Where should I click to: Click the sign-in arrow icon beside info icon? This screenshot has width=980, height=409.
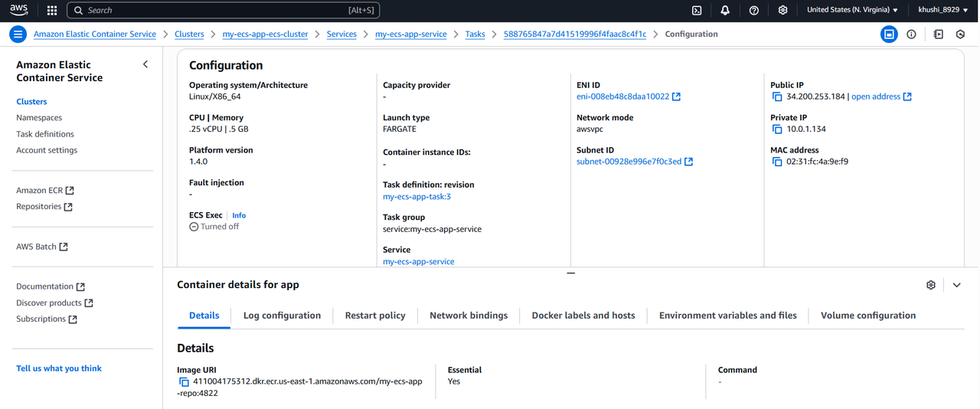coord(938,34)
